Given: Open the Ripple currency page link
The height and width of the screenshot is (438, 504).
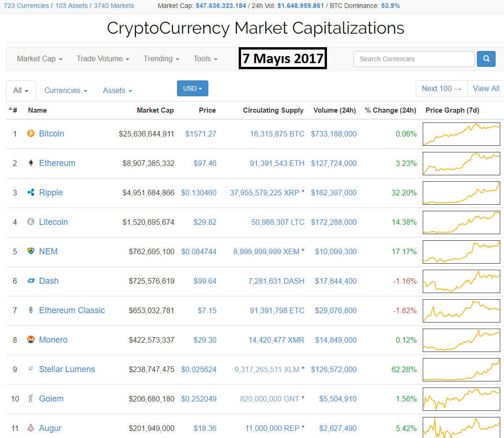Looking at the screenshot, I should point(51,192).
